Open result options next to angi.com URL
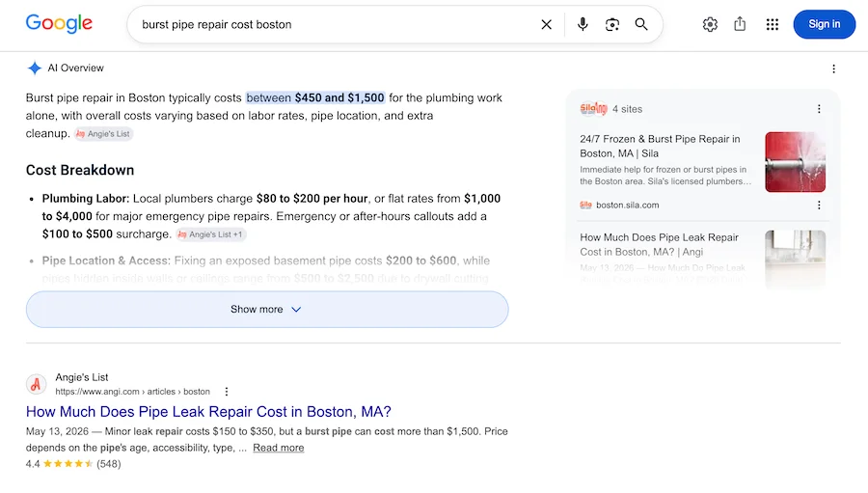This screenshot has height=493, width=868. pyautogui.click(x=227, y=392)
